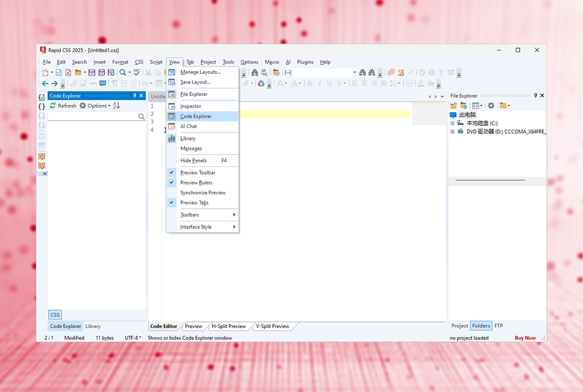Image resolution: width=583 pixels, height=392 pixels.
Task: Click the new folder icon in File Explorer
Action: (x=463, y=105)
